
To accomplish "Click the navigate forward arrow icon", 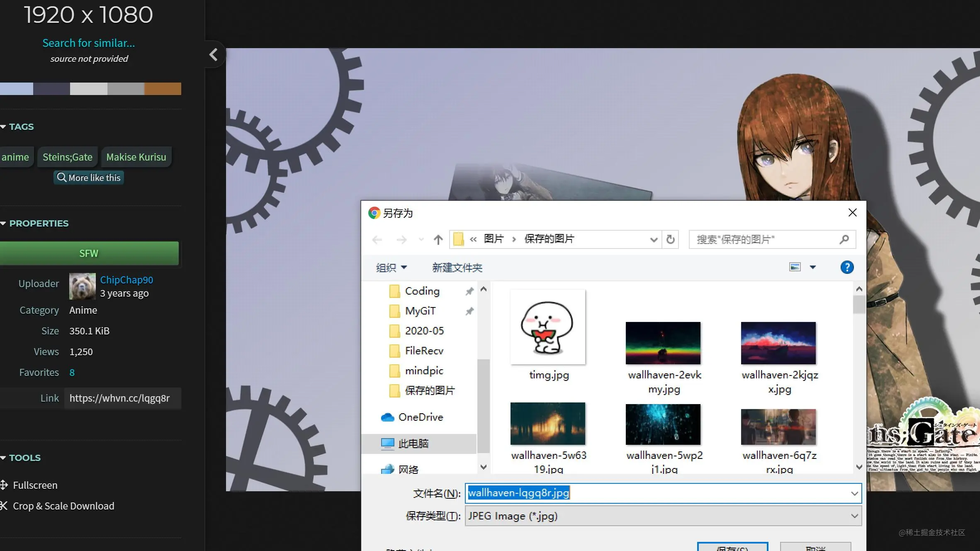I will point(401,239).
